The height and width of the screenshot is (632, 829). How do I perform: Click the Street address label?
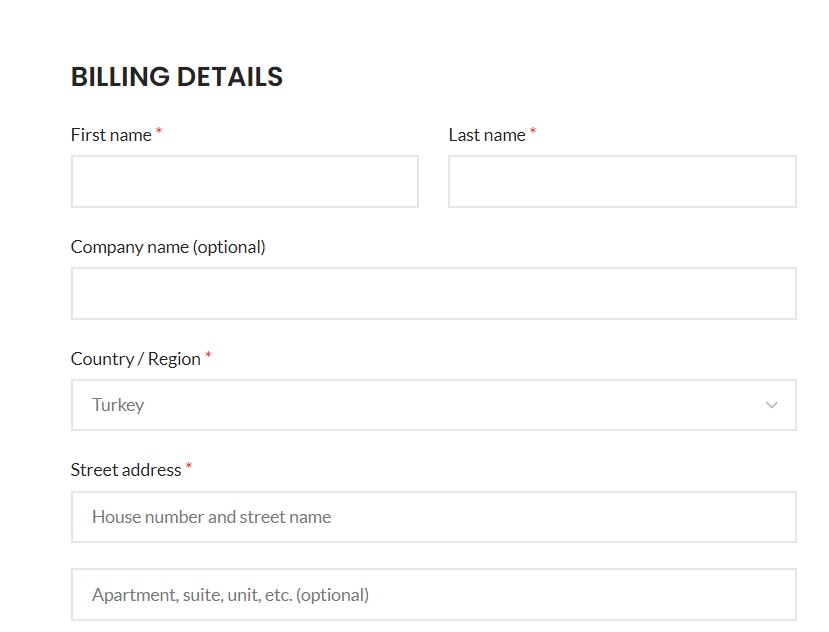pos(126,470)
